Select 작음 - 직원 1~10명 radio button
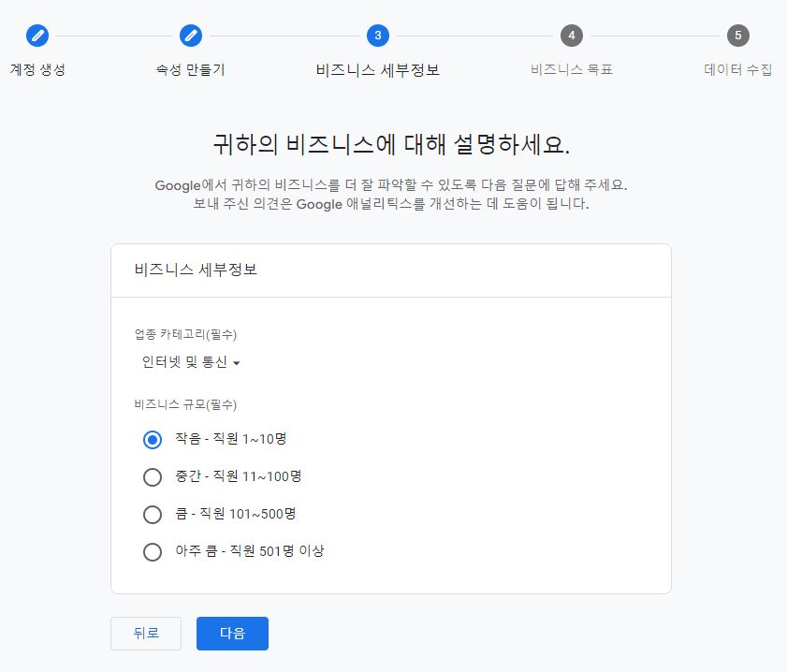 [x=153, y=440]
